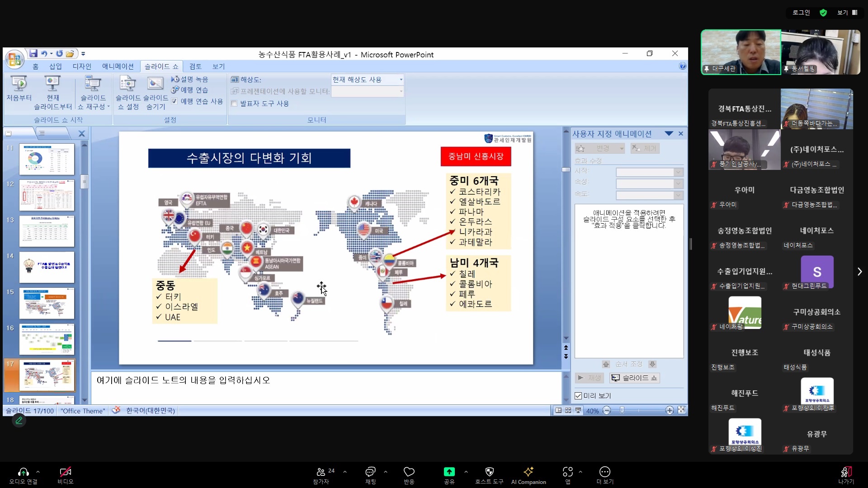
Task: Click the Save icon in the Quick Access toolbar
Action: click(33, 53)
